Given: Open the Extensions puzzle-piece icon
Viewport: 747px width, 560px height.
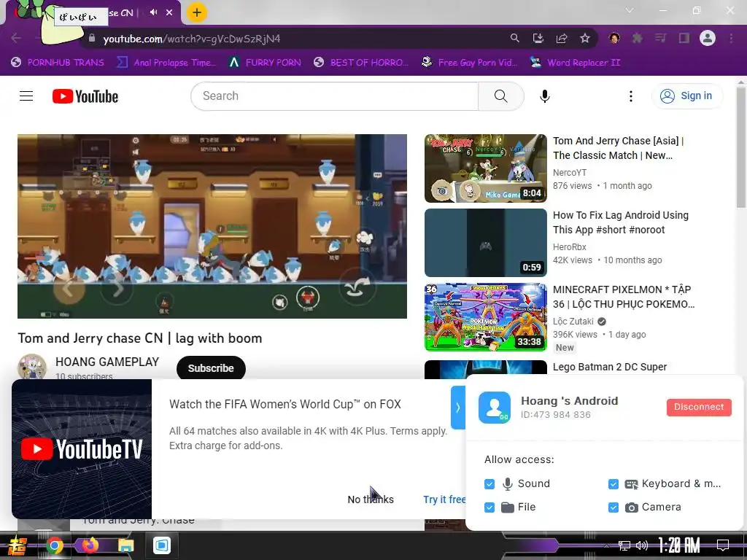Looking at the screenshot, I should 638,38.
